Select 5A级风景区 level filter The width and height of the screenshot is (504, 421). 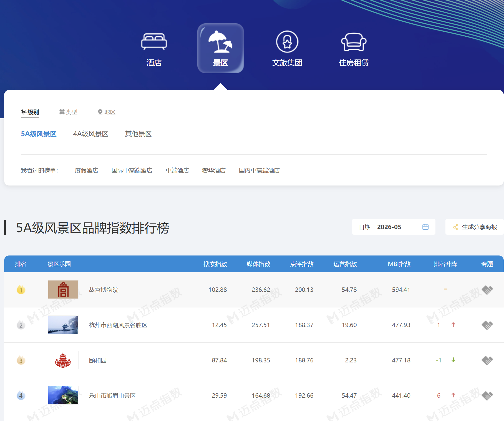(39, 134)
